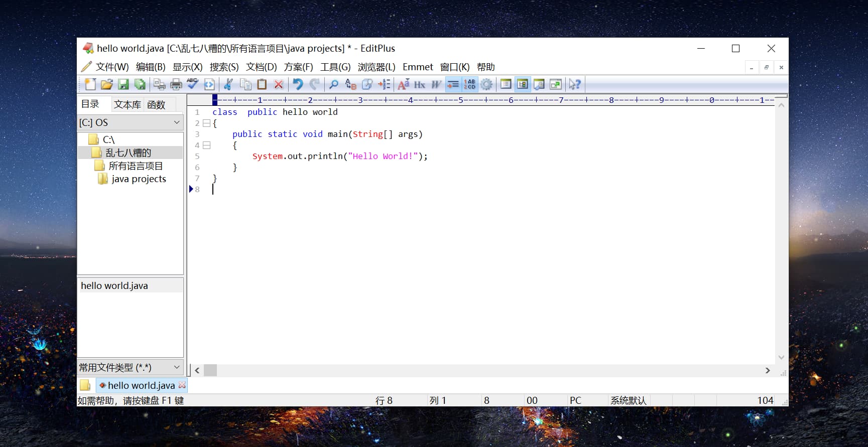The height and width of the screenshot is (447, 868).
Task: Click the horizontal scrollbar thumb
Action: (x=210, y=370)
